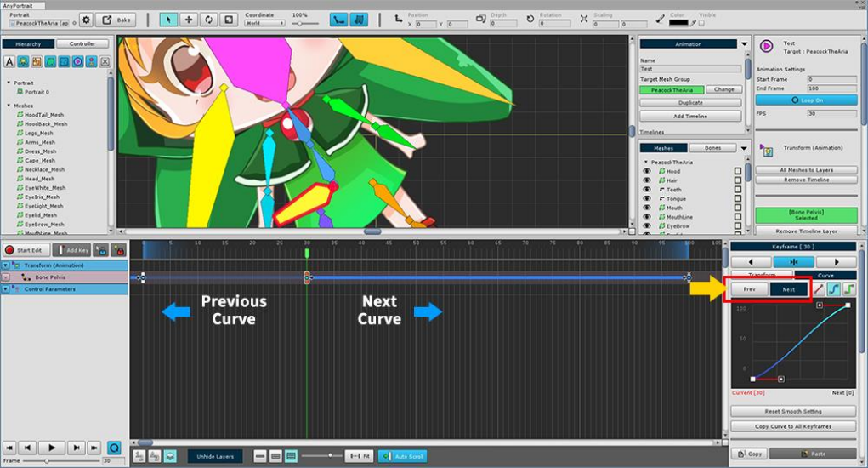Toggle visibility eye of Hood mesh
This screenshot has height=468, width=868.
click(x=647, y=171)
